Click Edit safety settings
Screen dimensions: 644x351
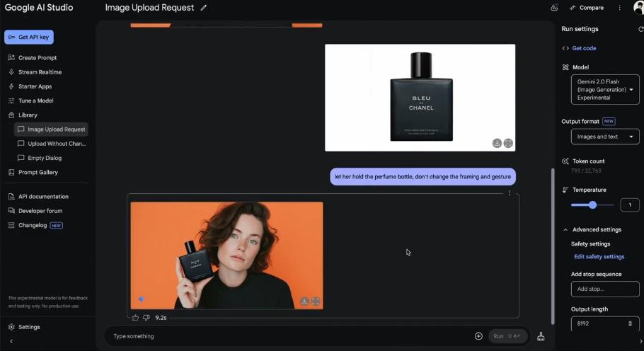pos(599,257)
